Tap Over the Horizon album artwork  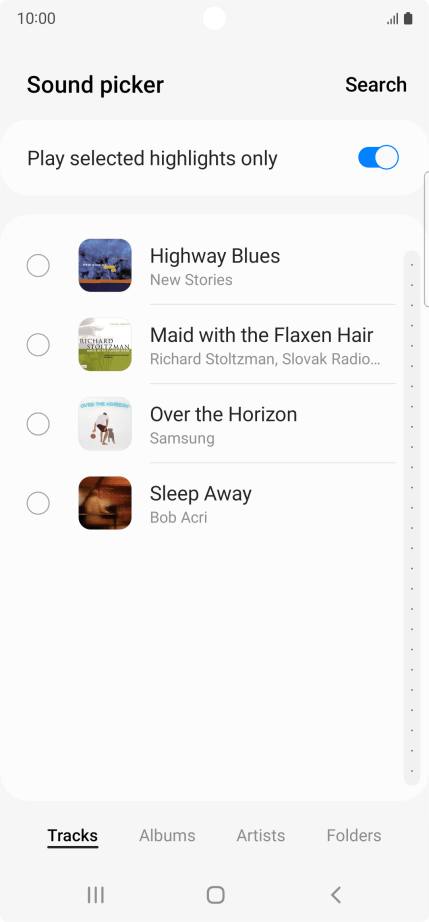[105, 424]
